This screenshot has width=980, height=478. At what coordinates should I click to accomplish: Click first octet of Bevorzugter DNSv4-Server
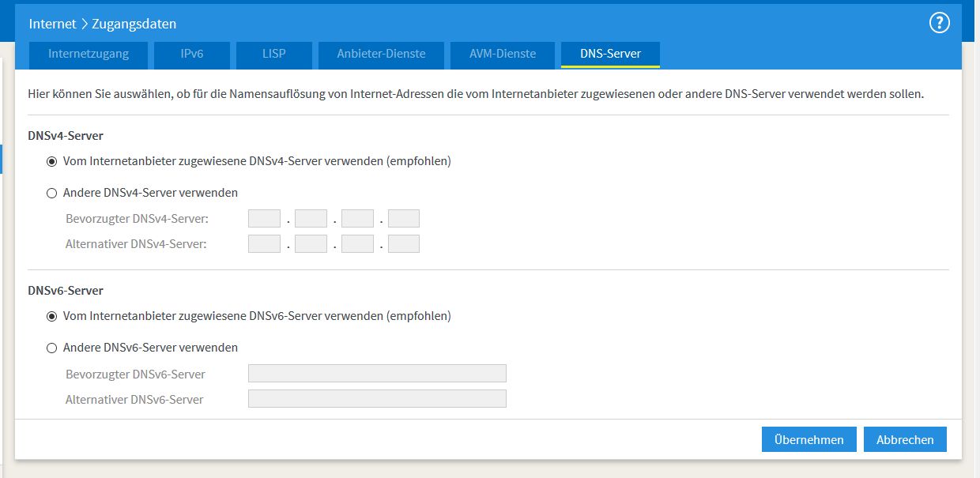264,219
